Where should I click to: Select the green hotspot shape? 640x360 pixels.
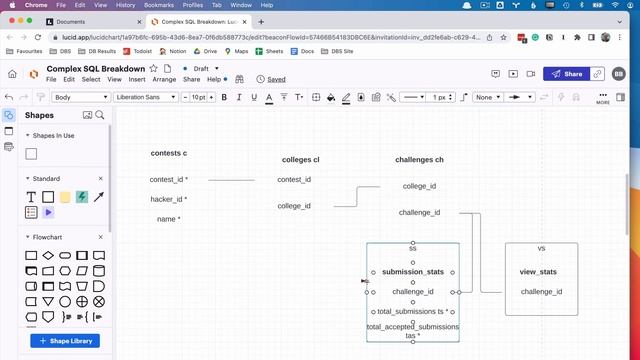(x=82, y=197)
